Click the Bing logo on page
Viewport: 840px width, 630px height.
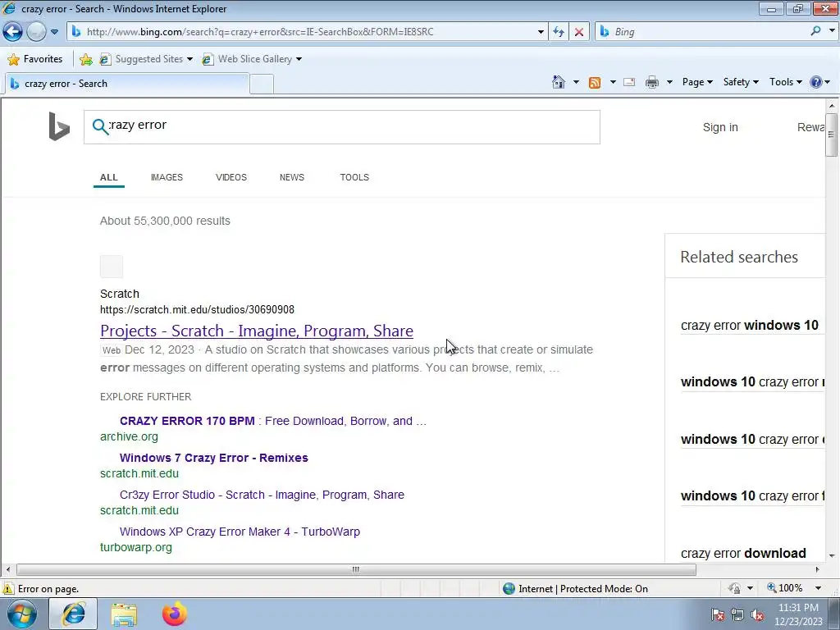59,126
